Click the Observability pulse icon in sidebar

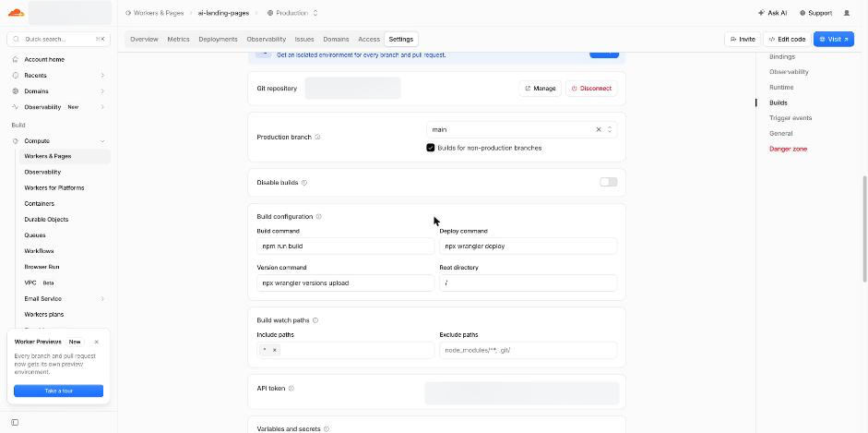16,107
